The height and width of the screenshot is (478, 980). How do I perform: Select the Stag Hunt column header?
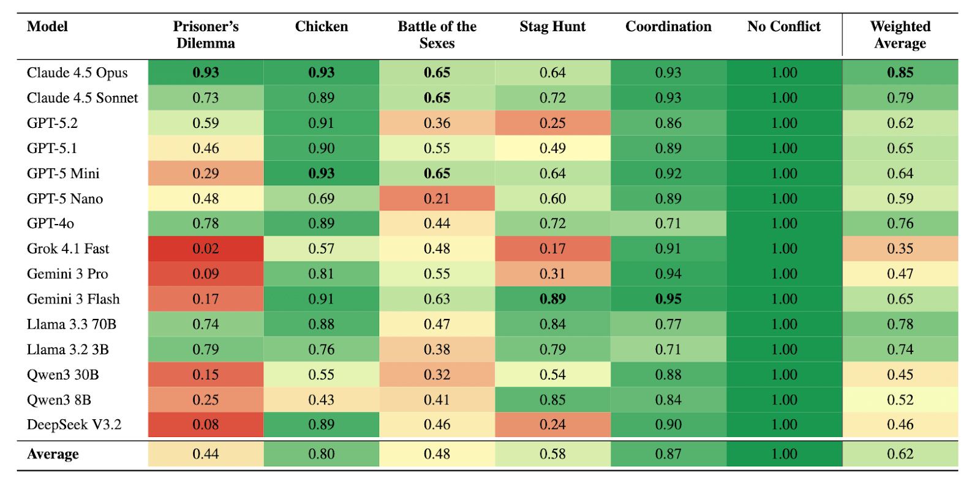[552, 27]
